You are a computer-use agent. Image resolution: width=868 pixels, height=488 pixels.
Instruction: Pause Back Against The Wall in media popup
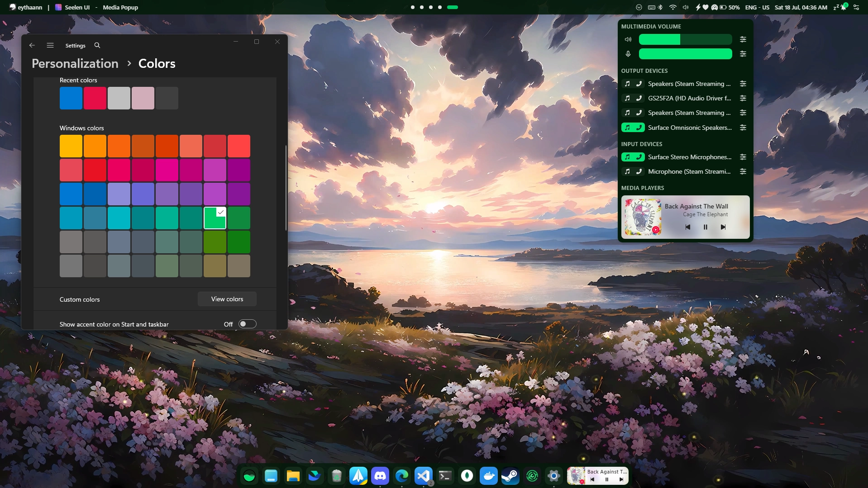pyautogui.click(x=705, y=227)
